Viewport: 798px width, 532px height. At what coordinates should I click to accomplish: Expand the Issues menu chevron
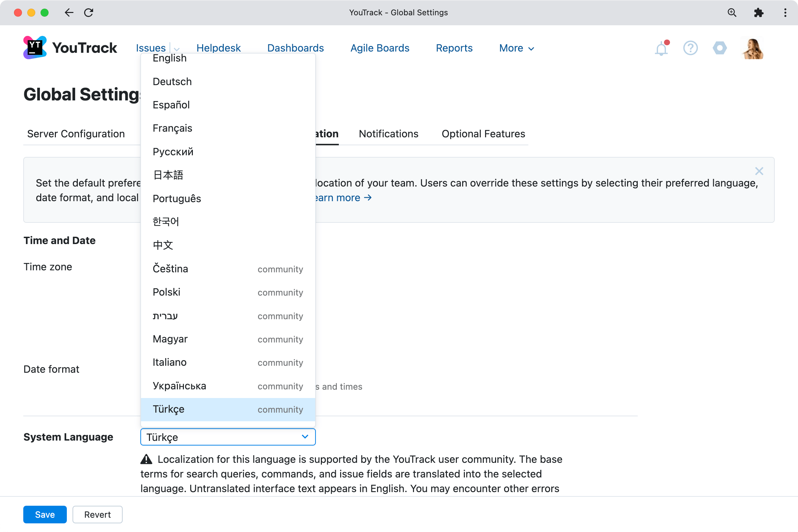point(177,49)
